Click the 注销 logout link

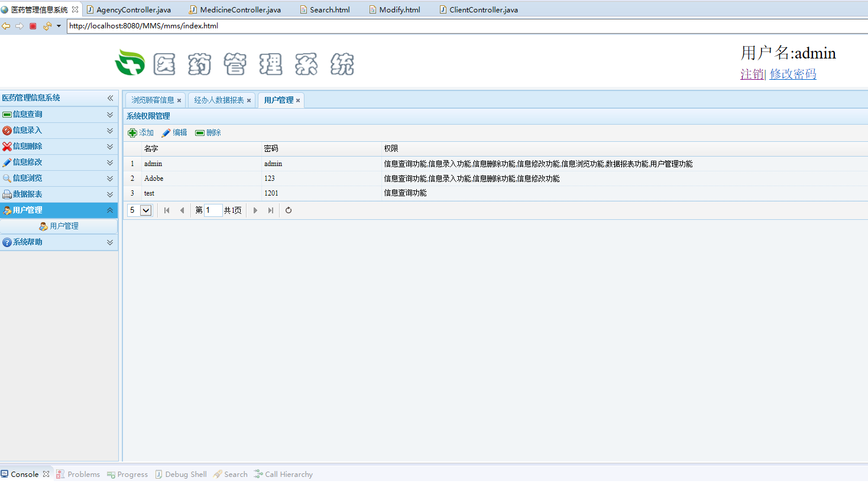click(x=752, y=74)
